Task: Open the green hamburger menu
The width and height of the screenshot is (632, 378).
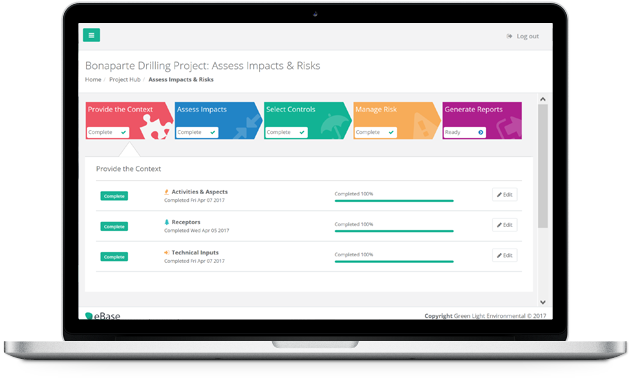Action: (x=91, y=35)
